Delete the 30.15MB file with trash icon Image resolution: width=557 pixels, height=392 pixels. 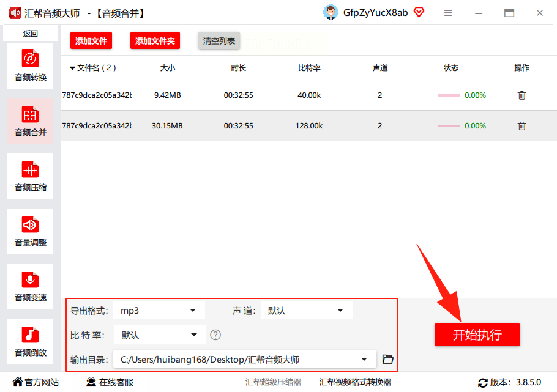[521, 126]
